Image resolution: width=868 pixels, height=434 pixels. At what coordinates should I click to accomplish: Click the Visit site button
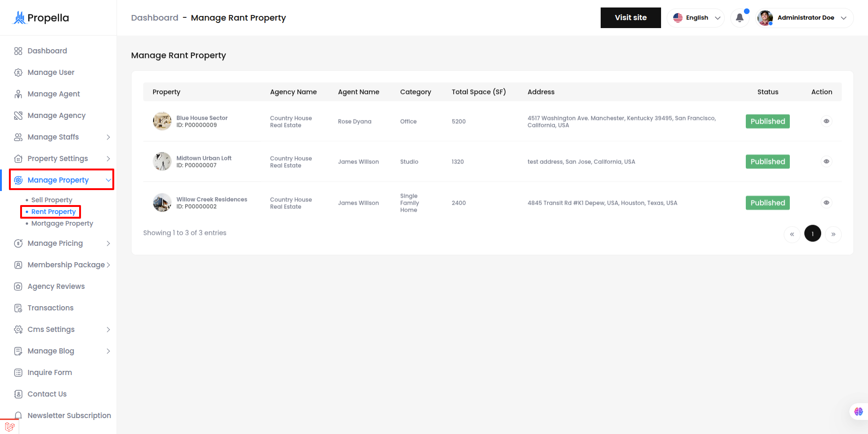coord(631,18)
